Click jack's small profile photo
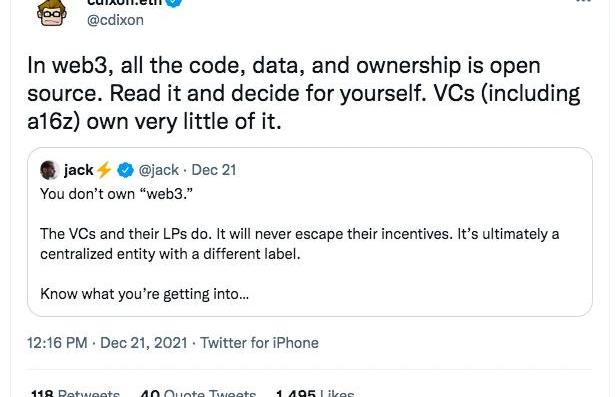The width and height of the screenshot is (616, 397). tap(49, 170)
